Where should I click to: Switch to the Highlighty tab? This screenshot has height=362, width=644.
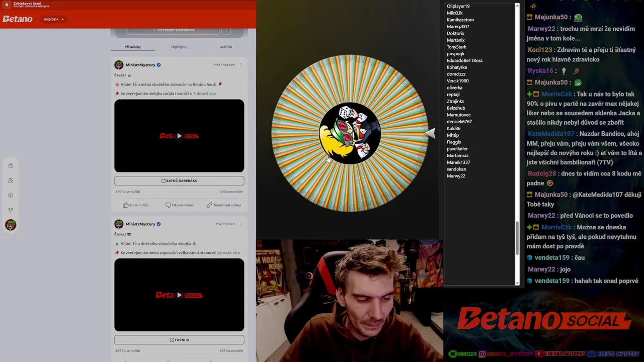(x=179, y=47)
